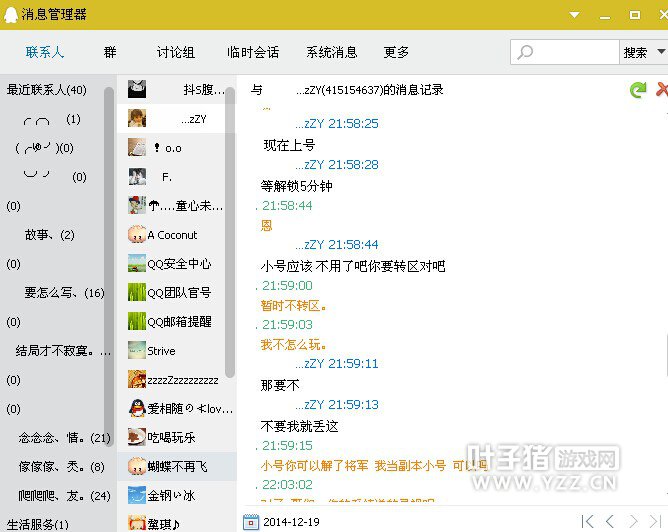
Task: Select the A Coconut contact
Action: coord(172,235)
